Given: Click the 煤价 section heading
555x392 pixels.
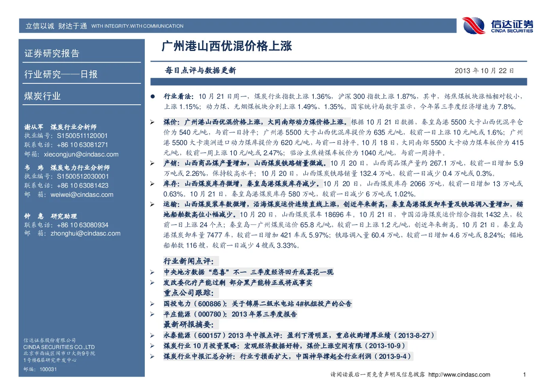Looking at the screenshot, I should tap(172, 122).
